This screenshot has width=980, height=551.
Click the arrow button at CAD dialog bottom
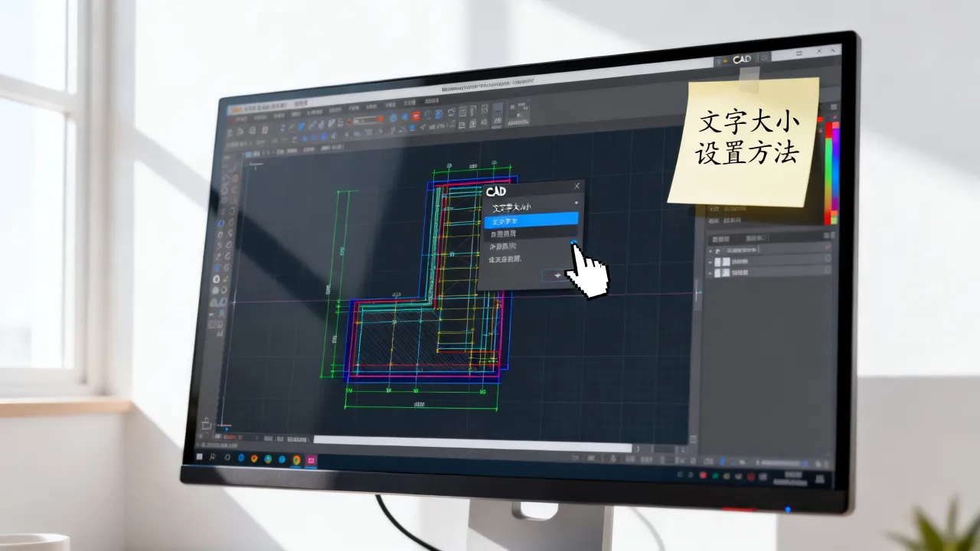tap(557, 275)
